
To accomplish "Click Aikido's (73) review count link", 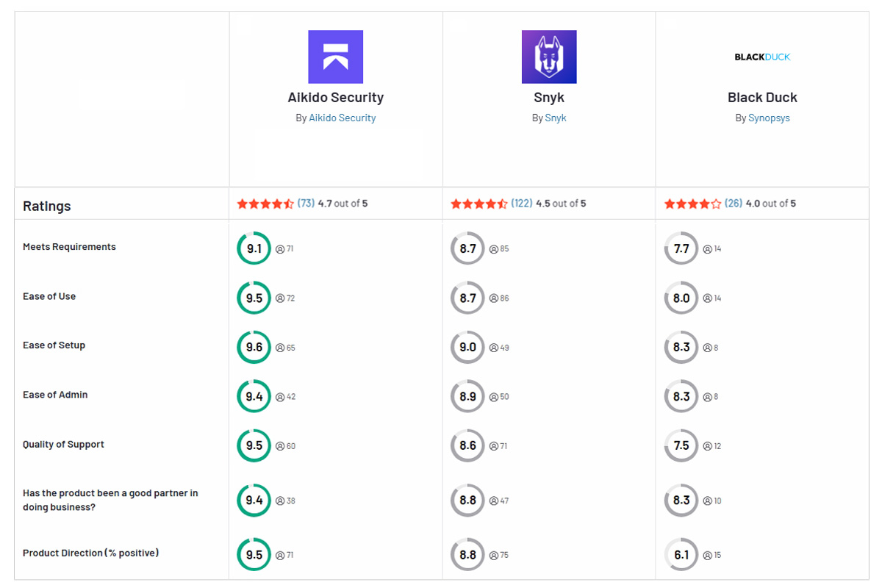I will click(x=306, y=204).
